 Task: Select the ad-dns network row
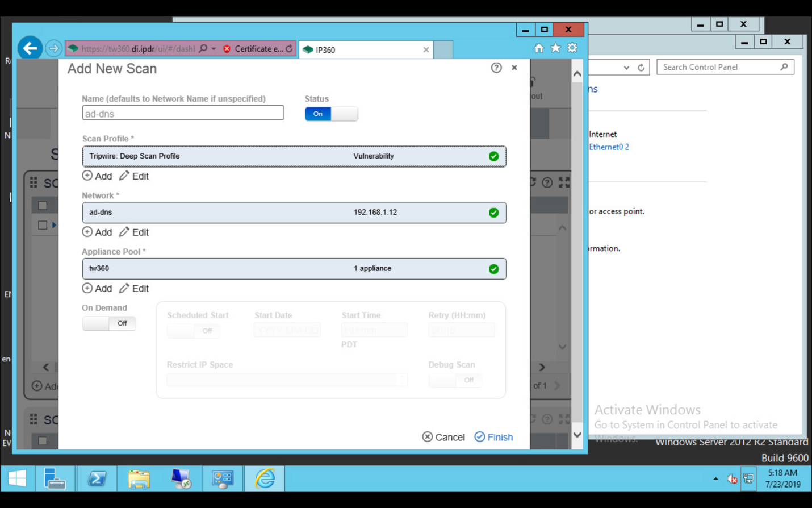pos(294,213)
